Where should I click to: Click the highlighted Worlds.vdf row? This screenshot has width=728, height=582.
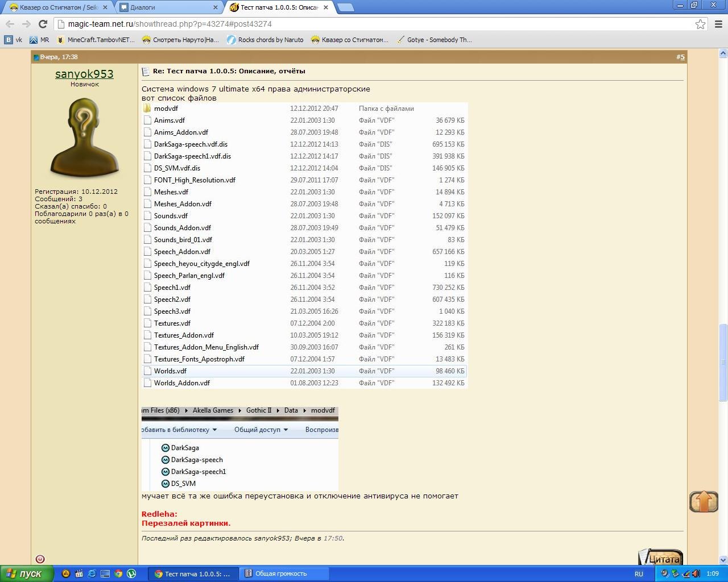pyautogui.click(x=304, y=371)
